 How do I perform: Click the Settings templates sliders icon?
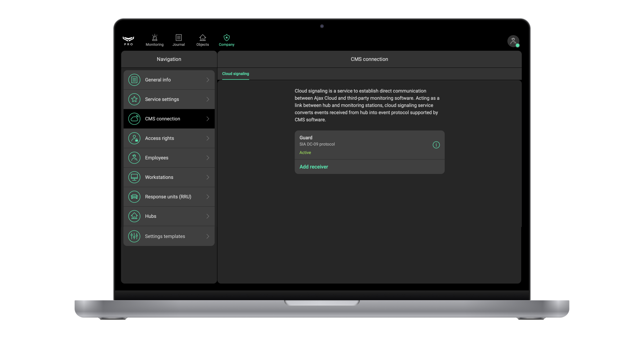[134, 236]
